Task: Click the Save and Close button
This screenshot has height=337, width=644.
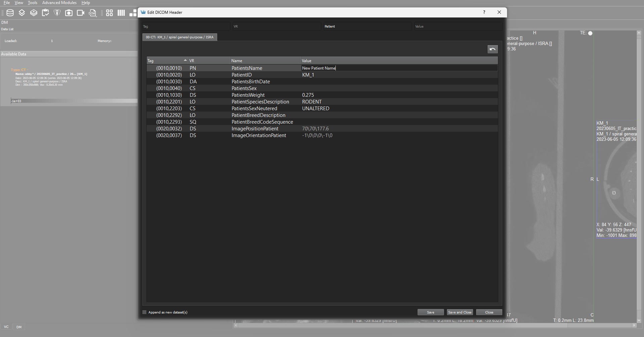Action: 460,312
